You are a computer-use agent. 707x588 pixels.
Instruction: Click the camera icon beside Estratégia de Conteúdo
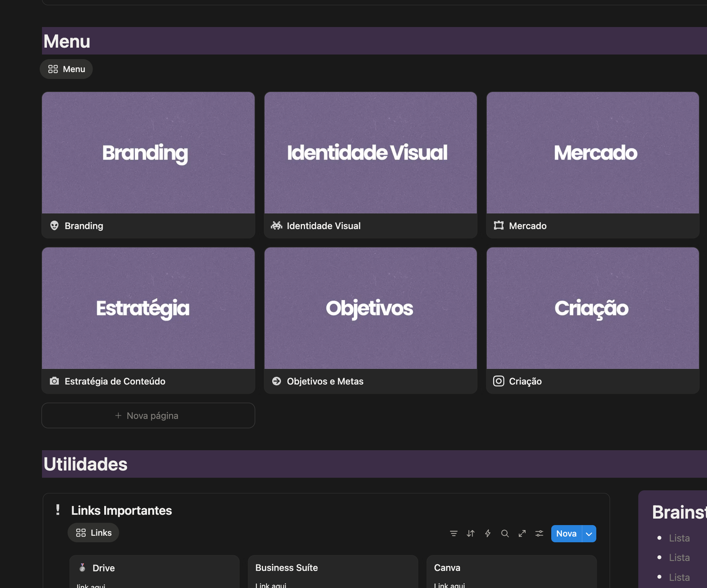[54, 381]
